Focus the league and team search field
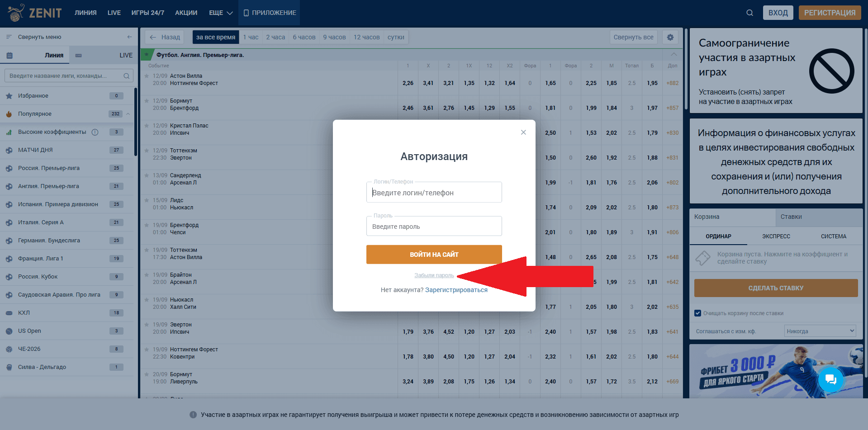The height and width of the screenshot is (430, 868). pyautogui.click(x=69, y=76)
